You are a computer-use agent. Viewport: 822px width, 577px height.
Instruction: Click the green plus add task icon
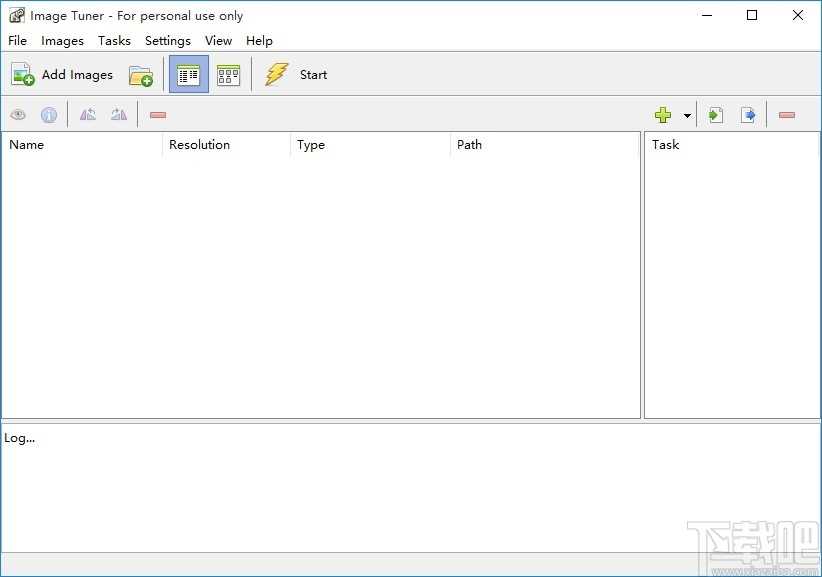[x=663, y=115]
